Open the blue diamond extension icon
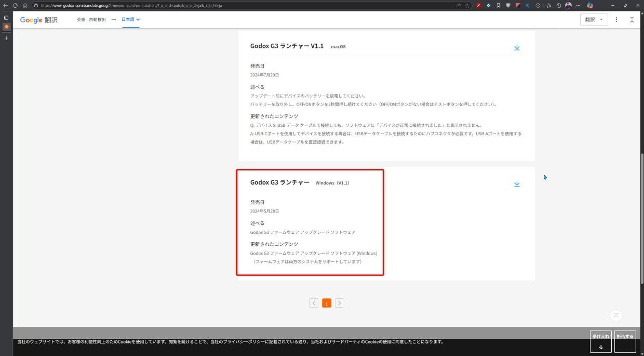Image resolution: width=644 pixels, height=356 pixels. (489, 5)
